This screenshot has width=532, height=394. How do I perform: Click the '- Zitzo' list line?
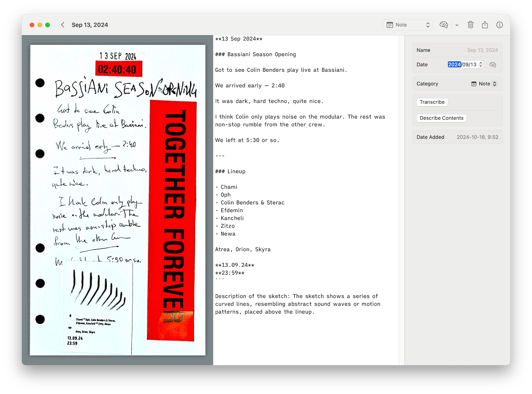pyautogui.click(x=225, y=226)
